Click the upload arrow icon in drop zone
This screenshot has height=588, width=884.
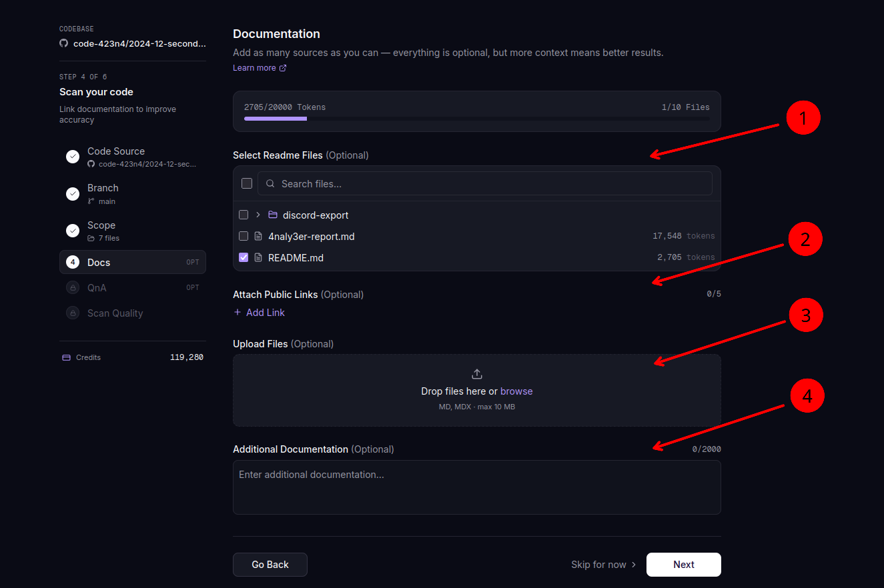477,374
